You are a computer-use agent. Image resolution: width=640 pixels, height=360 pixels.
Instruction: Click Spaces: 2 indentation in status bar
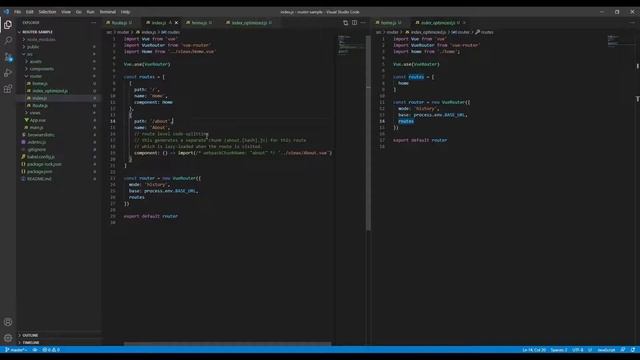click(559, 350)
